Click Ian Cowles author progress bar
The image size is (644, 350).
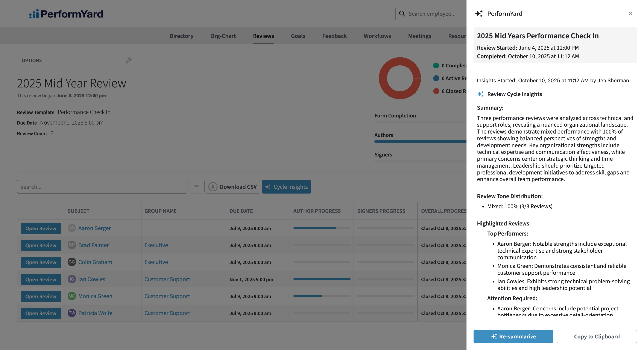pos(322,279)
